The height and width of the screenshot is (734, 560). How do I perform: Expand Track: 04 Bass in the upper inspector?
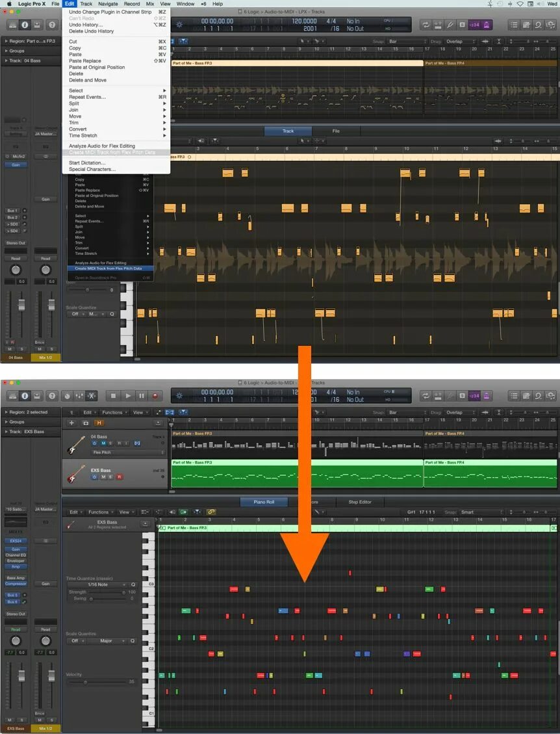(6, 61)
